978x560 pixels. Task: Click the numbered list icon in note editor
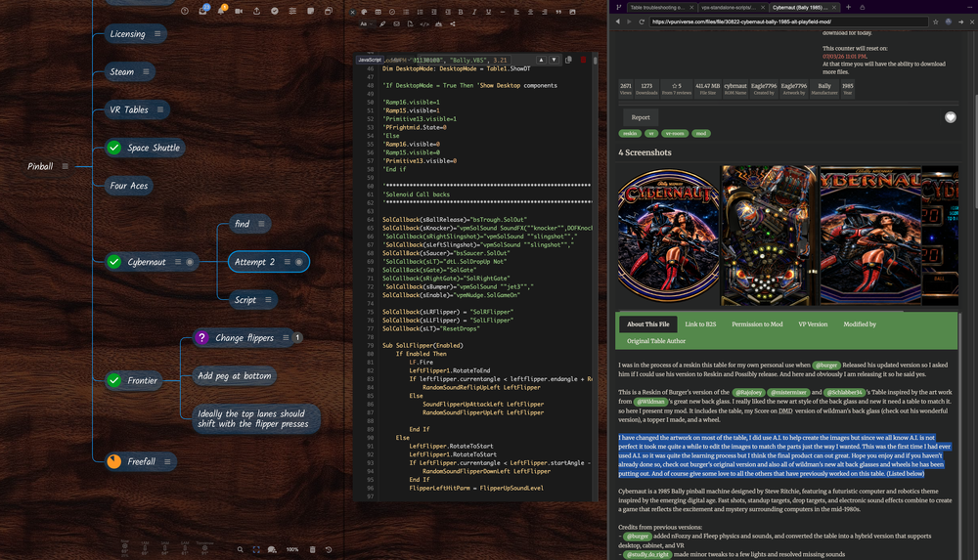coord(420,12)
